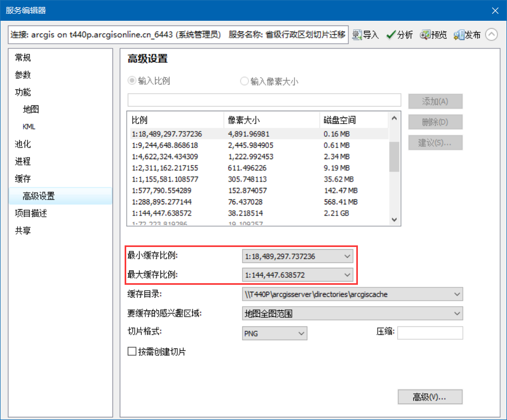Click the 删除(D) button

[x=435, y=122]
